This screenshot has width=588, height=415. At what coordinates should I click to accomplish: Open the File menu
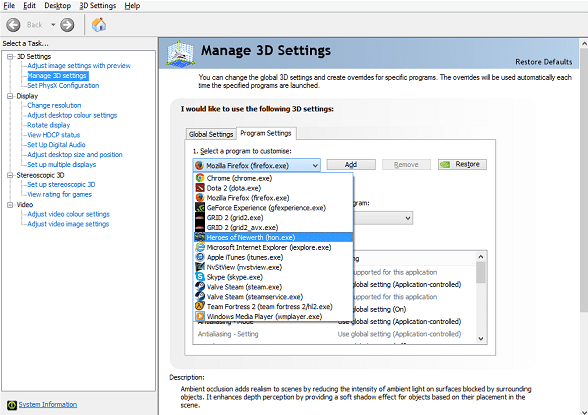(9, 6)
